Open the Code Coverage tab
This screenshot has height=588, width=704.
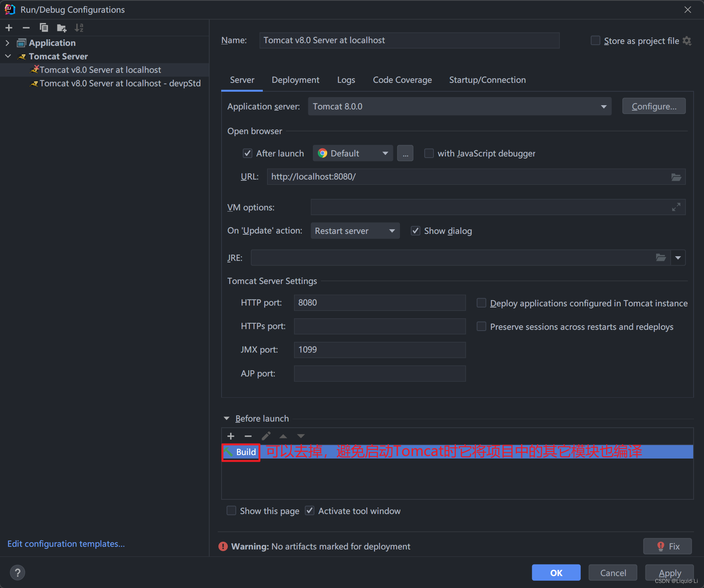tap(402, 80)
